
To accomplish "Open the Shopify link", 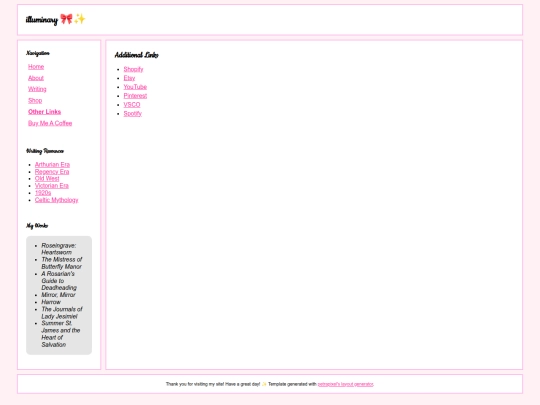I will click(133, 69).
